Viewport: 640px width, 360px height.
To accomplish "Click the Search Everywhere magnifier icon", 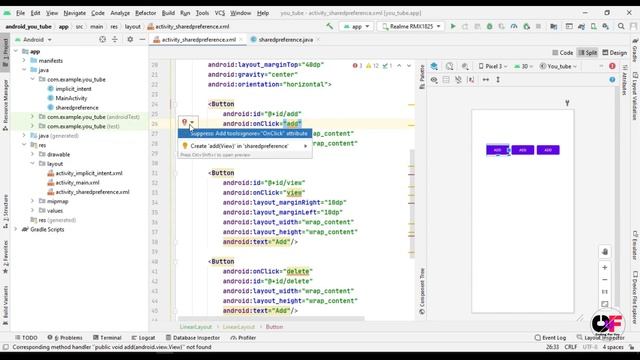I will [621, 27].
